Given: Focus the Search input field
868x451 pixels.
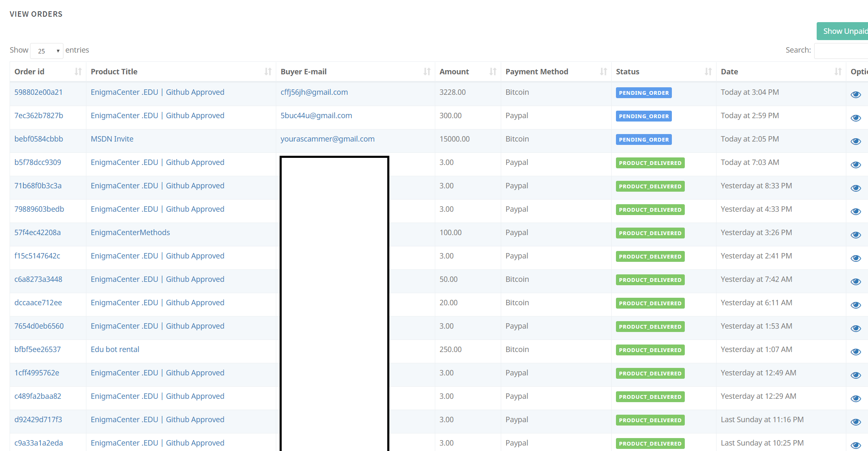Looking at the screenshot, I should click(x=841, y=51).
